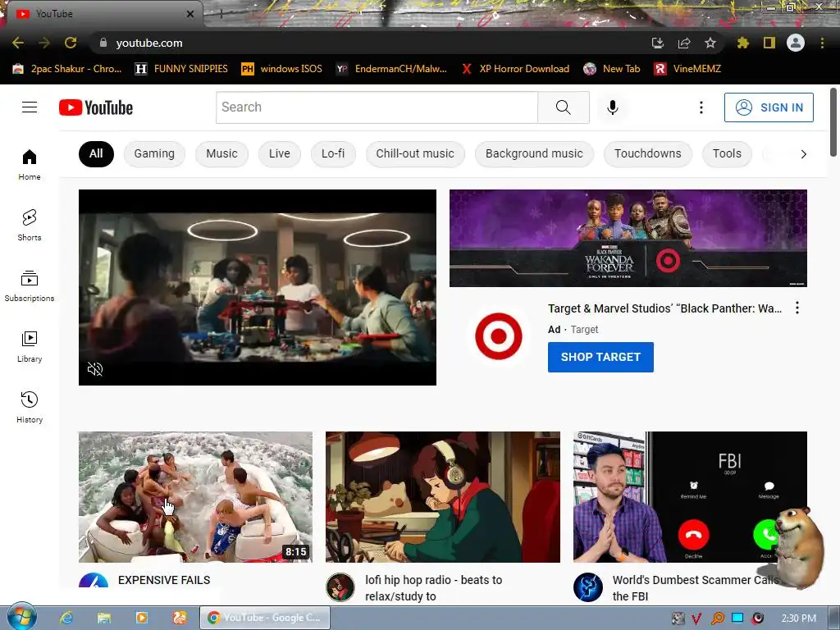Unmute the ad video preview
This screenshot has width=840, height=630.
(95, 369)
